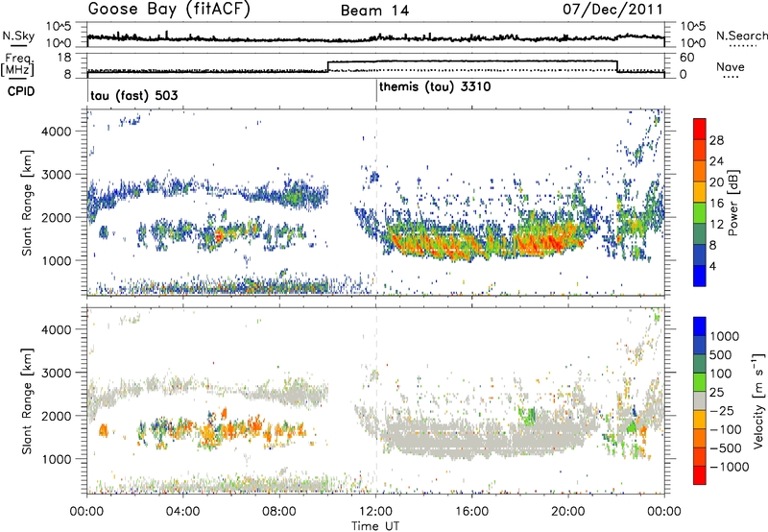Click the '16:00' time axis tick label

(471, 512)
